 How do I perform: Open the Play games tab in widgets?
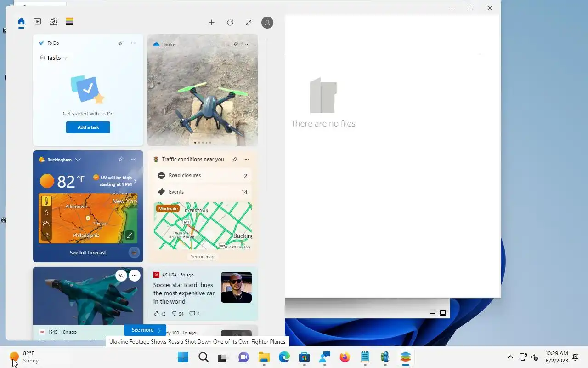(x=53, y=22)
